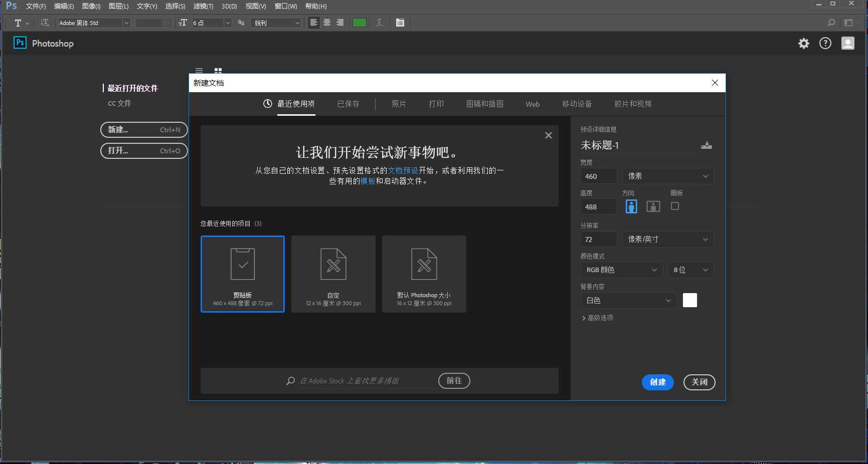This screenshot has width=868, height=464.
Task: Open the user account avatar icon
Action: (x=848, y=43)
